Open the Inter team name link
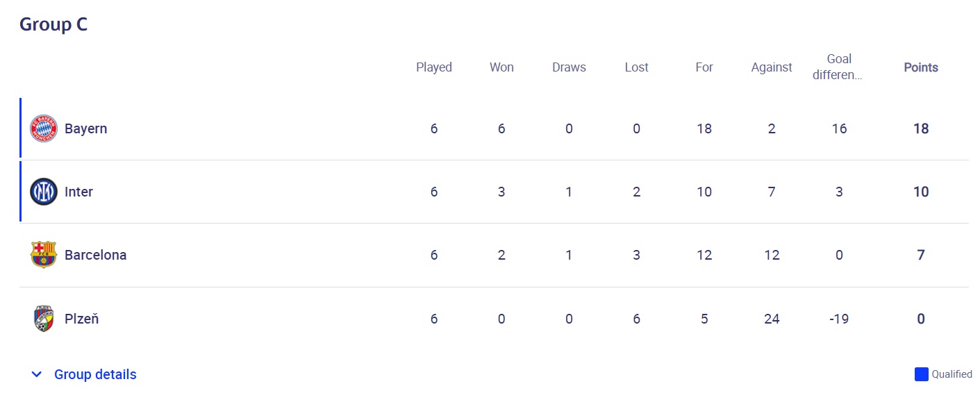Screen dimensions: 980x393 (x=78, y=192)
